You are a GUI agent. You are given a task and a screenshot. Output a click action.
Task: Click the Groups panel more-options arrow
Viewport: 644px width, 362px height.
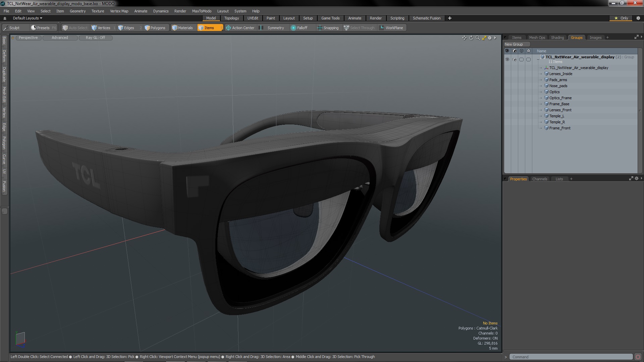click(x=641, y=37)
